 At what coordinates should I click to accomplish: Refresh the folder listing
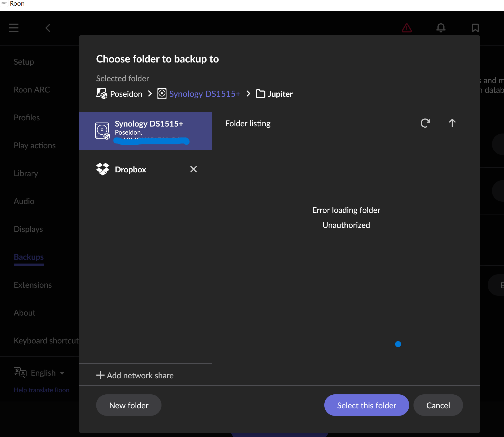pyautogui.click(x=425, y=123)
